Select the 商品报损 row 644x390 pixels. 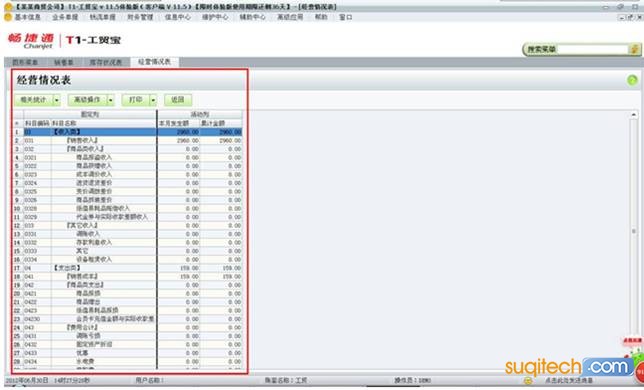click(128, 294)
